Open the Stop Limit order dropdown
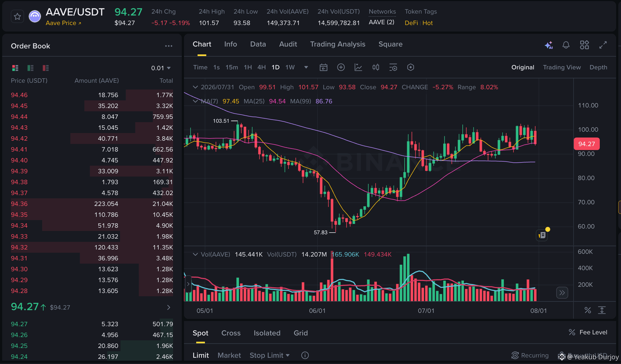The height and width of the screenshot is (364, 621). tap(269, 355)
